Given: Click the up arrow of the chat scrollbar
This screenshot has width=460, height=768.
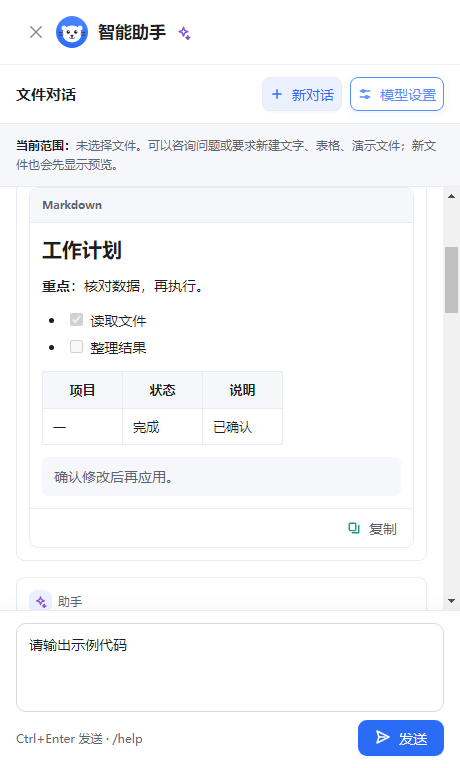Looking at the screenshot, I should coord(451,196).
